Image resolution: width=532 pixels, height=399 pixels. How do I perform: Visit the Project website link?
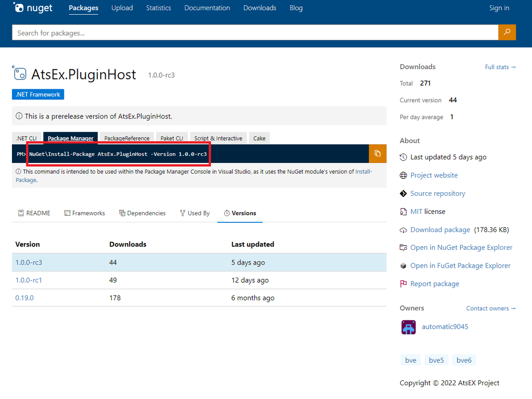click(x=434, y=175)
